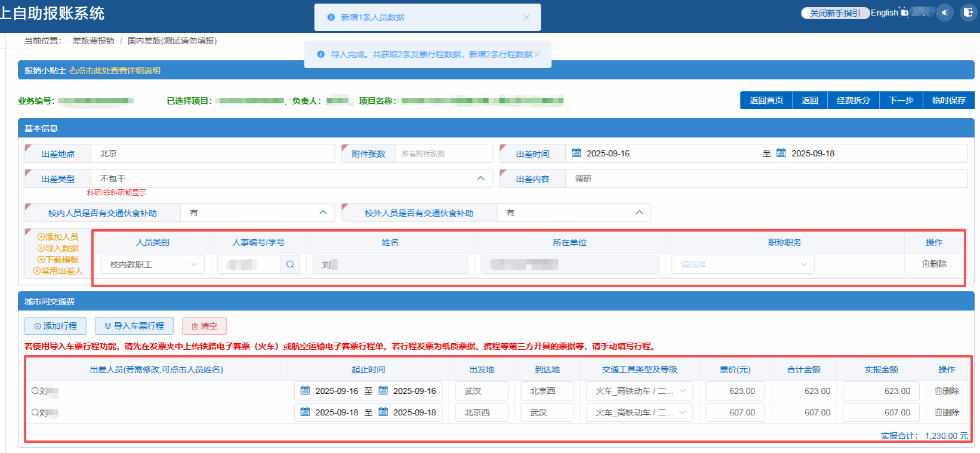Click the search icon beside personnel number
The height and width of the screenshot is (453, 980).
pos(290,264)
